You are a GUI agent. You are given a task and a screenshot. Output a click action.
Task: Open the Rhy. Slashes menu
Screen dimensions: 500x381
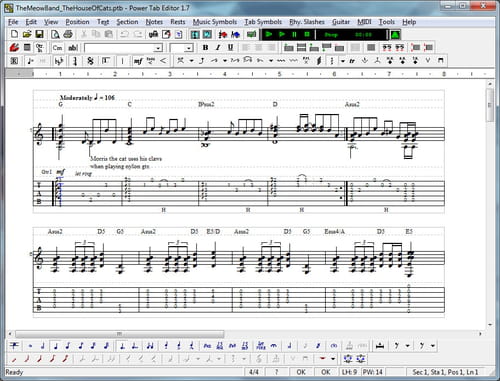point(307,22)
